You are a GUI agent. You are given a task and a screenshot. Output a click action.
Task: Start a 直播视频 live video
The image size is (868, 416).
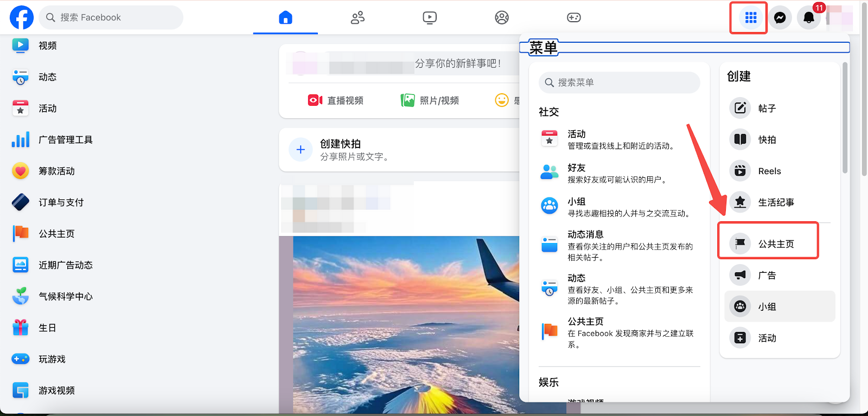click(335, 100)
